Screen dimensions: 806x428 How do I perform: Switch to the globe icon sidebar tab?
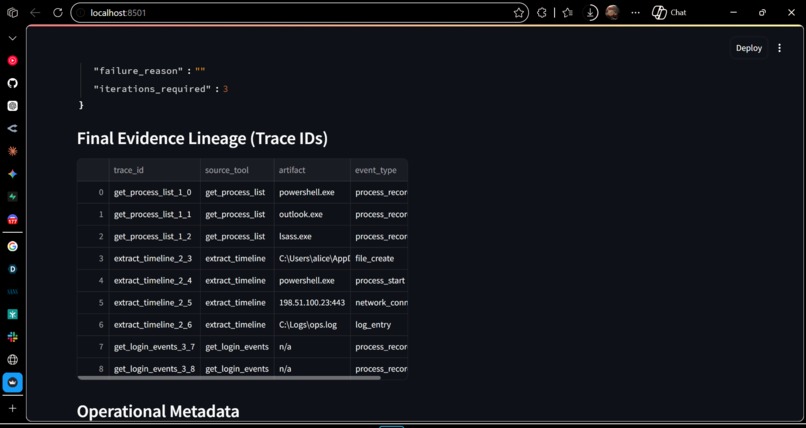(x=12, y=360)
